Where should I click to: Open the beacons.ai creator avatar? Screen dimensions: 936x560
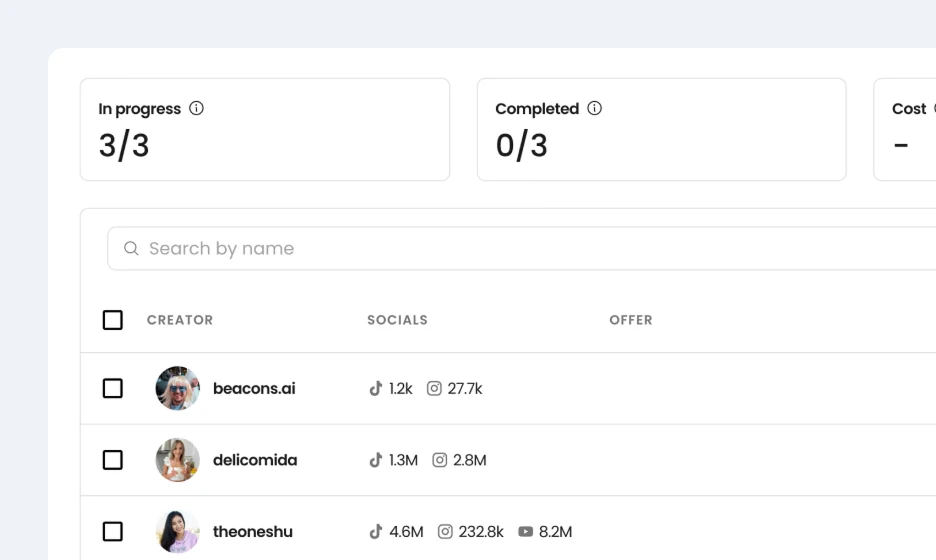178,388
